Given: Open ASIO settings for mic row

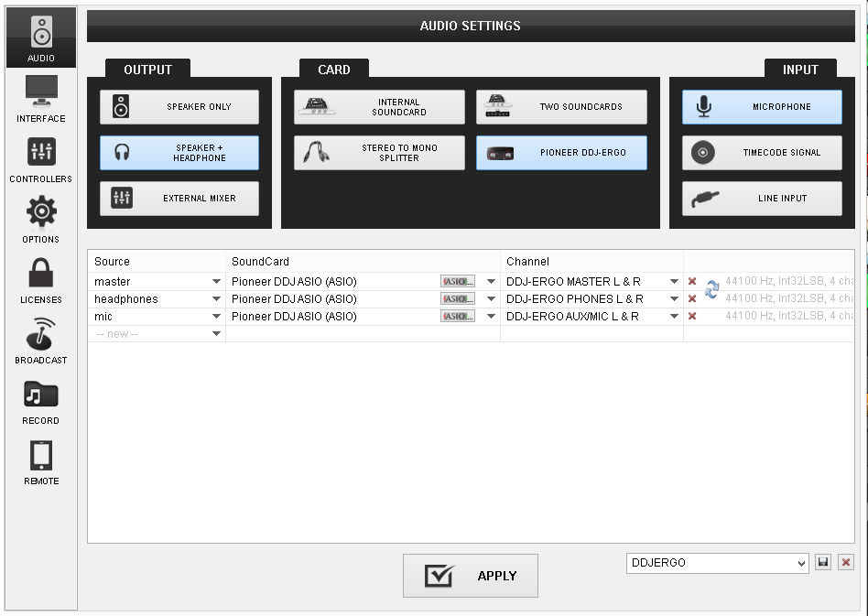Looking at the screenshot, I should point(458,317).
